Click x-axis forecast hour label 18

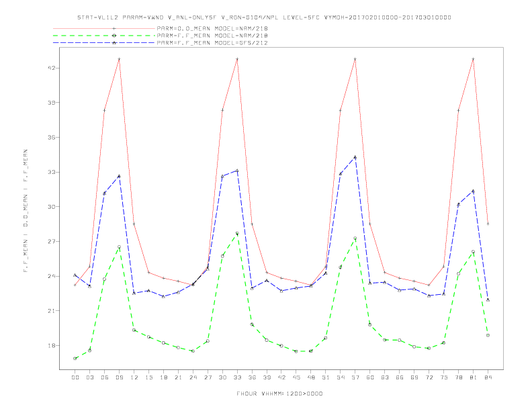[x=163, y=377]
